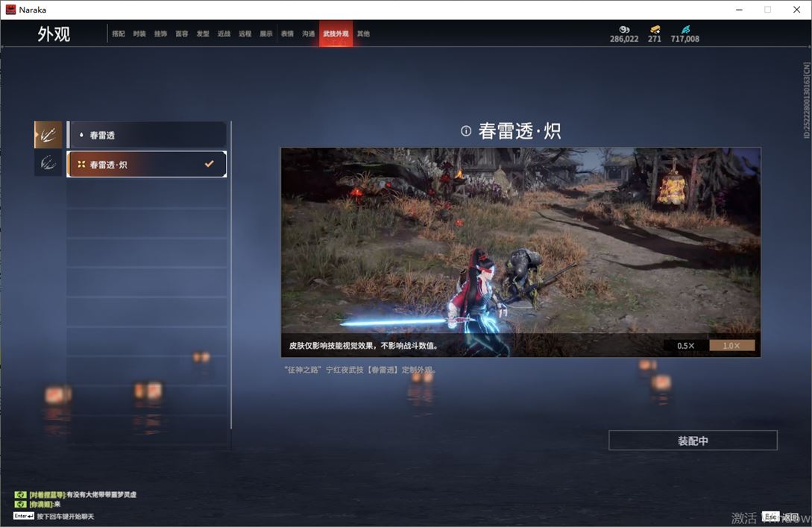Open the 搭配 tab
The width and height of the screenshot is (812, 527).
119,34
